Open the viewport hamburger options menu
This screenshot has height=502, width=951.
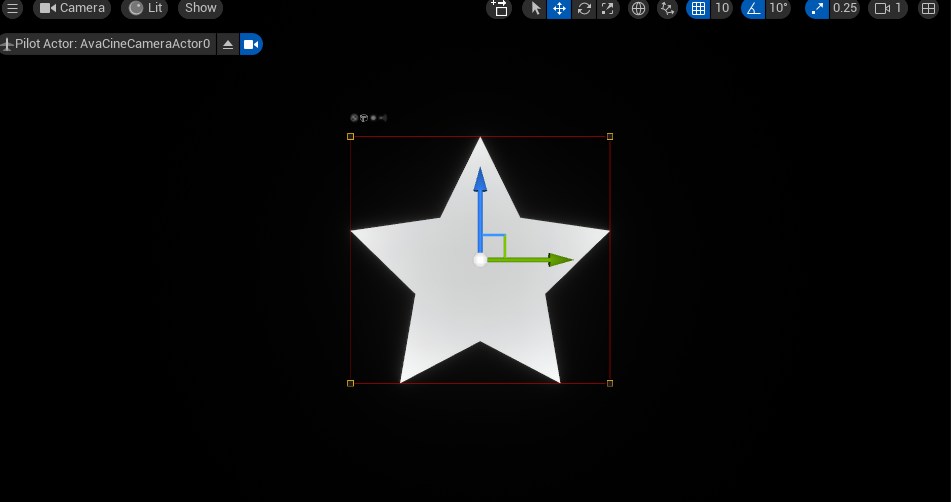coord(12,8)
